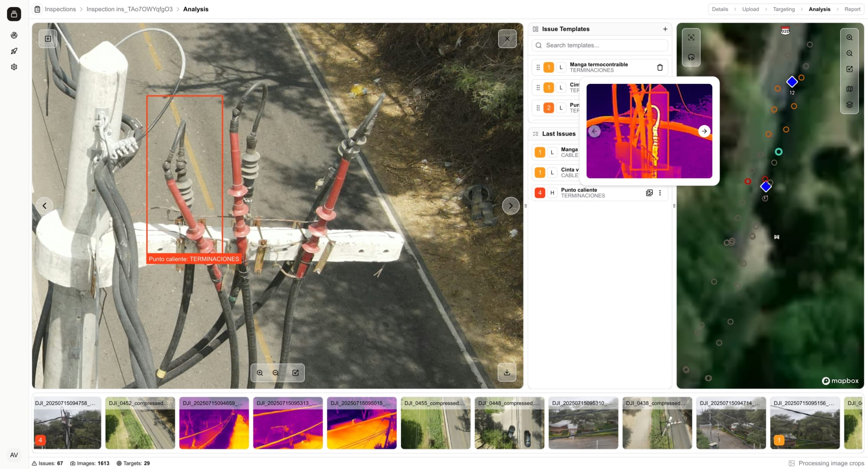This screenshot has height=469, width=868.
Task: Download the current inspection image
Action: tap(506, 373)
